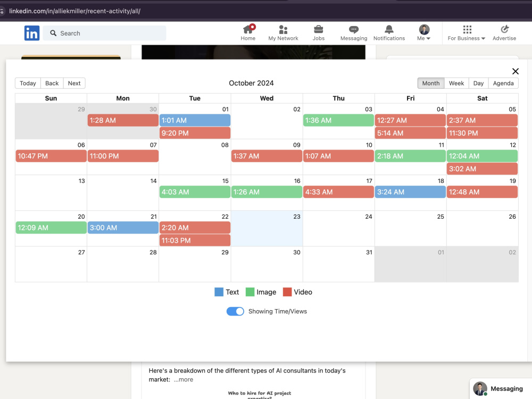
Task: Open the Home feed icon
Action: [x=248, y=33]
